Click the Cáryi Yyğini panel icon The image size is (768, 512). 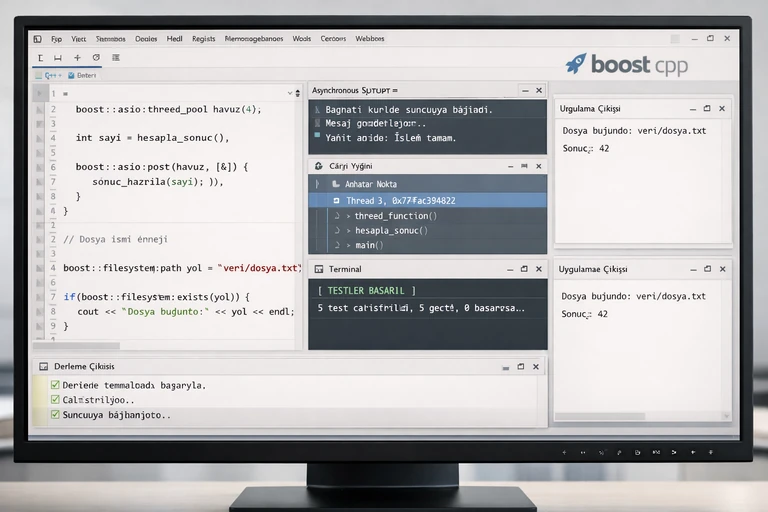point(319,166)
